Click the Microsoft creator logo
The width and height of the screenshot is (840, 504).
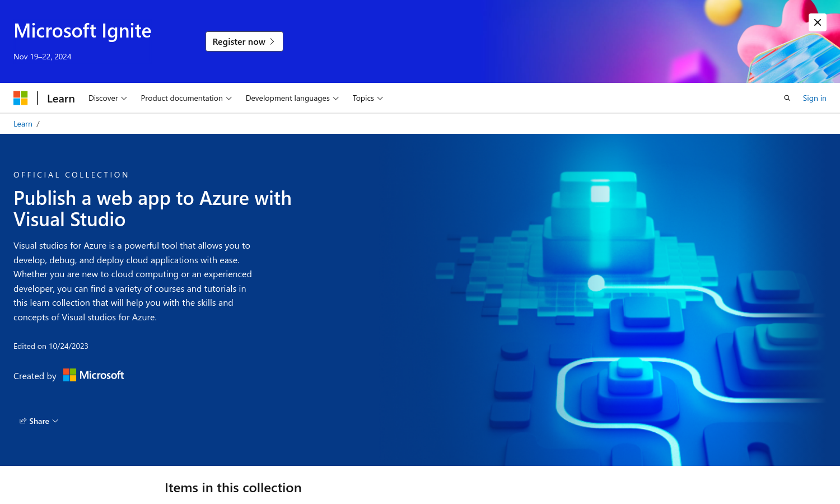coord(94,375)
